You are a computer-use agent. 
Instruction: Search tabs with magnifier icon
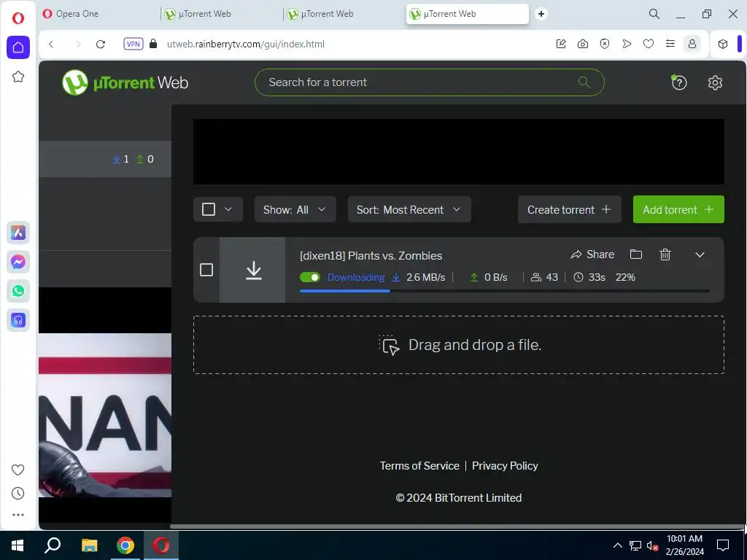point(654,14)
